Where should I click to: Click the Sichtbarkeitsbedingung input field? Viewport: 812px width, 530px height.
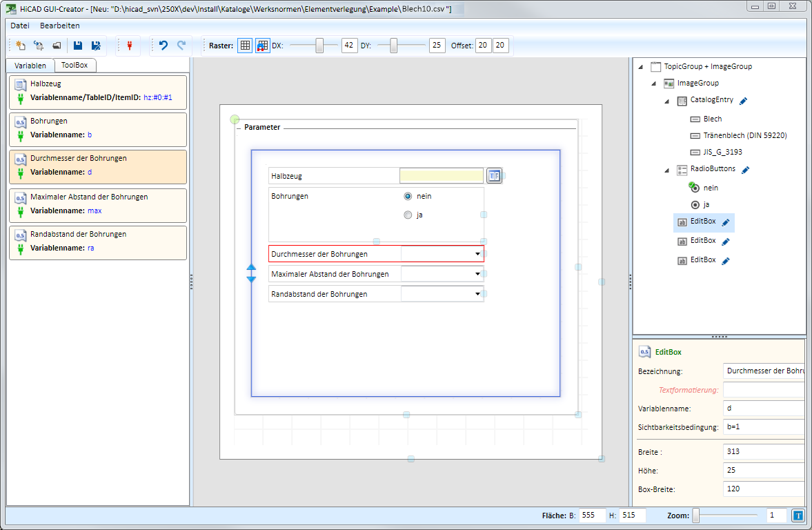click(763, 426)
